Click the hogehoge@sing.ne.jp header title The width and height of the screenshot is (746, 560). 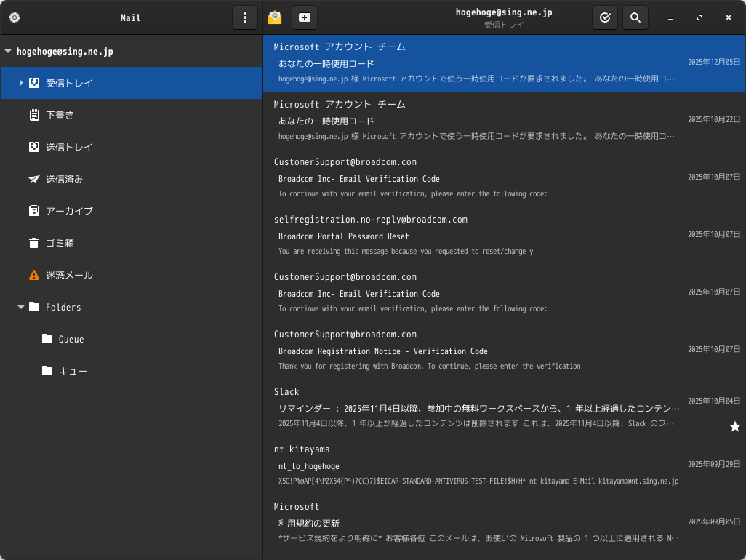pos(504,12)
